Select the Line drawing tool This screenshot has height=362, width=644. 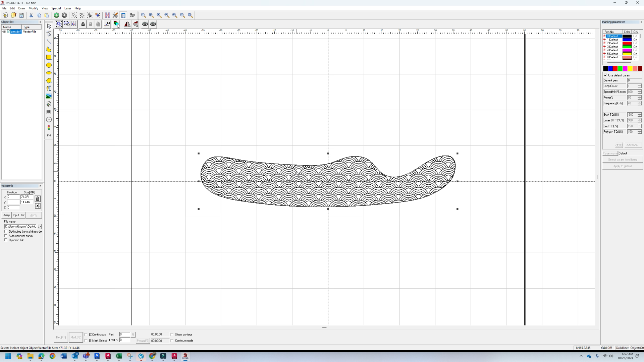pyautogui.click(x=49, y=42)
